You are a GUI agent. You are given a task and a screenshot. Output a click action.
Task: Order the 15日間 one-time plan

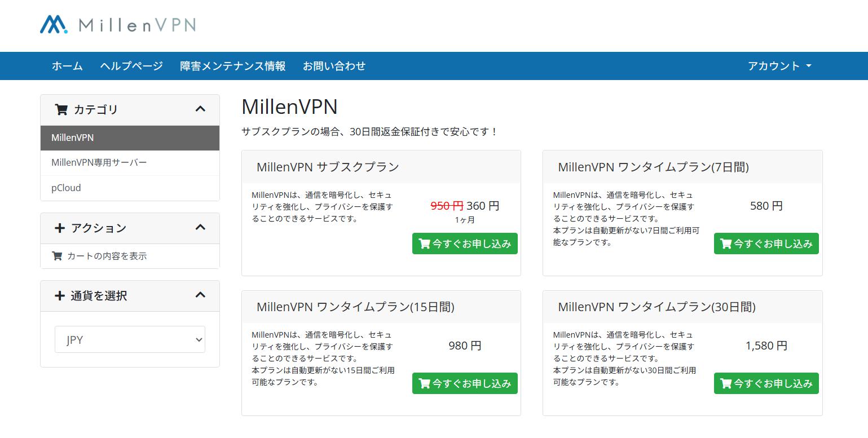(x=465, y=383)
